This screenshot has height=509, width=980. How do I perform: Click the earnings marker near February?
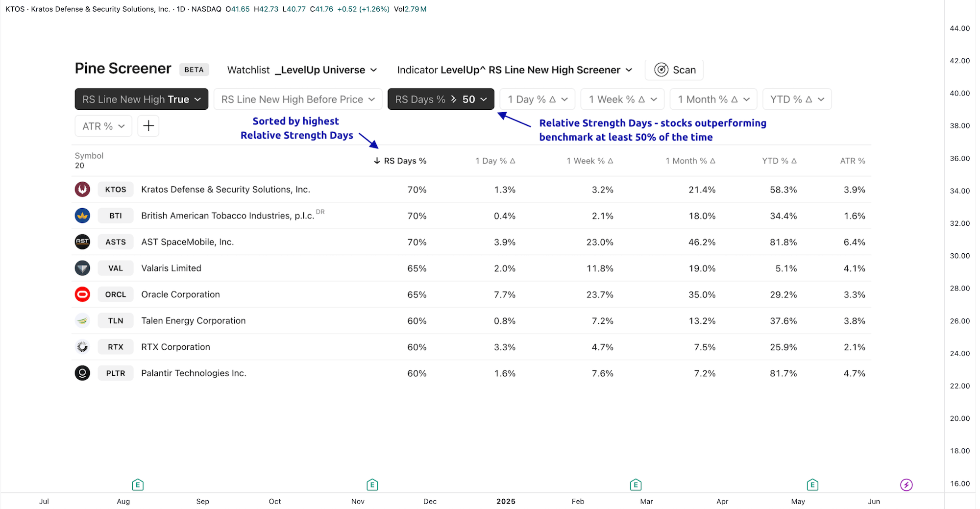pos(636,485)
